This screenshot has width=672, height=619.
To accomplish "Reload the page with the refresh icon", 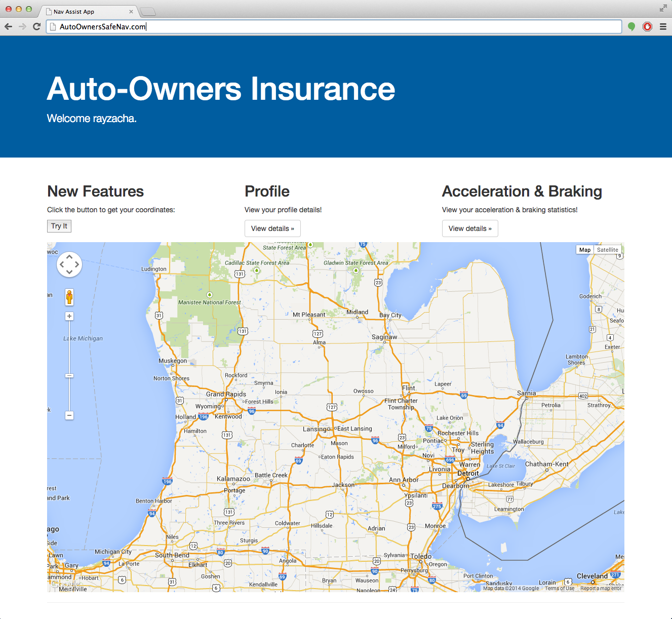I will pos(36,26).
